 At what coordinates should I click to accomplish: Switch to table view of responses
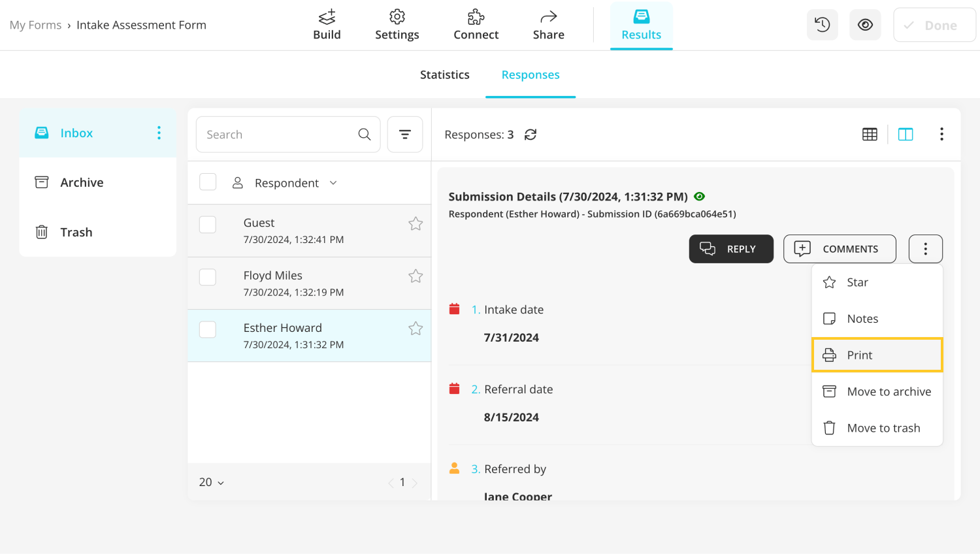(x=870, y=134)
